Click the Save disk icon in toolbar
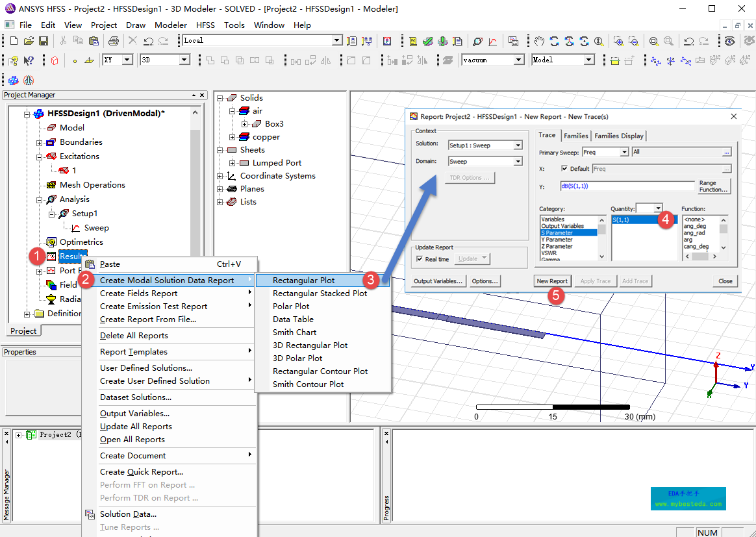This screenshot has width=756, height=537. pyautogui.click(x=44, y=41)
